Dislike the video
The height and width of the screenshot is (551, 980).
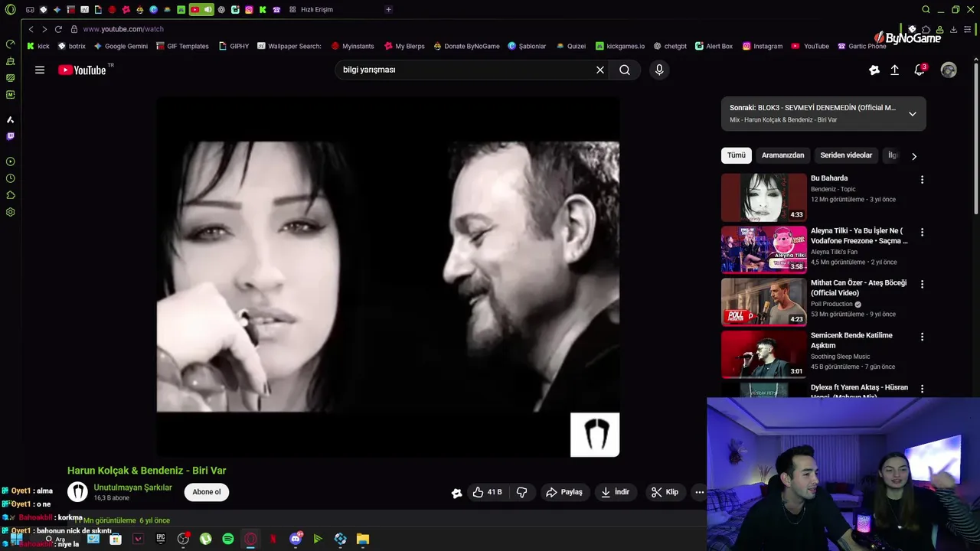[521, 492]
